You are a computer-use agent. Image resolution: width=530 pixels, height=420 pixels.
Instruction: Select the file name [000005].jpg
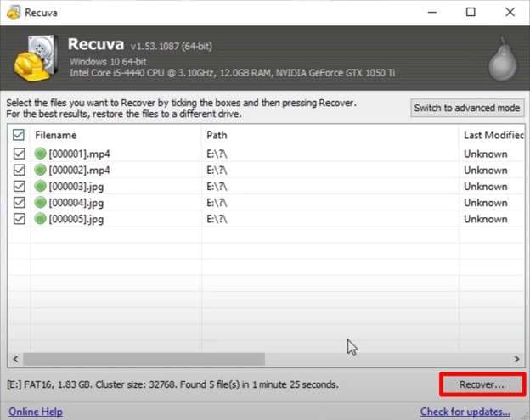(76, 219)
